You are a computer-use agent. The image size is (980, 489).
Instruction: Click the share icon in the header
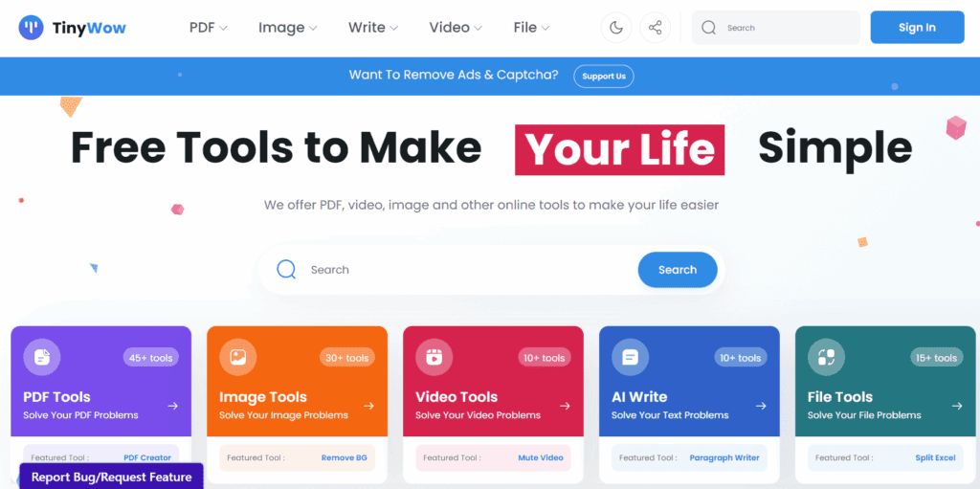tap(655, 28)
